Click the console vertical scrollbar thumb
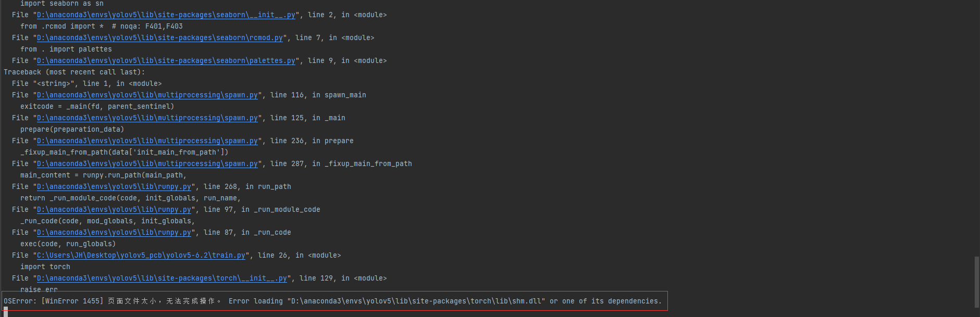The width and height of the screenshot is (980, 317). (976, 282)
